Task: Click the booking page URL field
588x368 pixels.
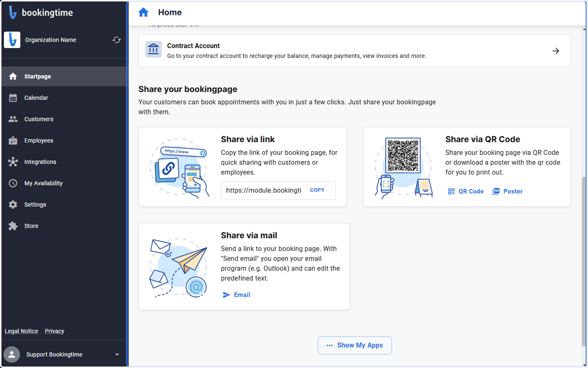Action: [264, 190]
